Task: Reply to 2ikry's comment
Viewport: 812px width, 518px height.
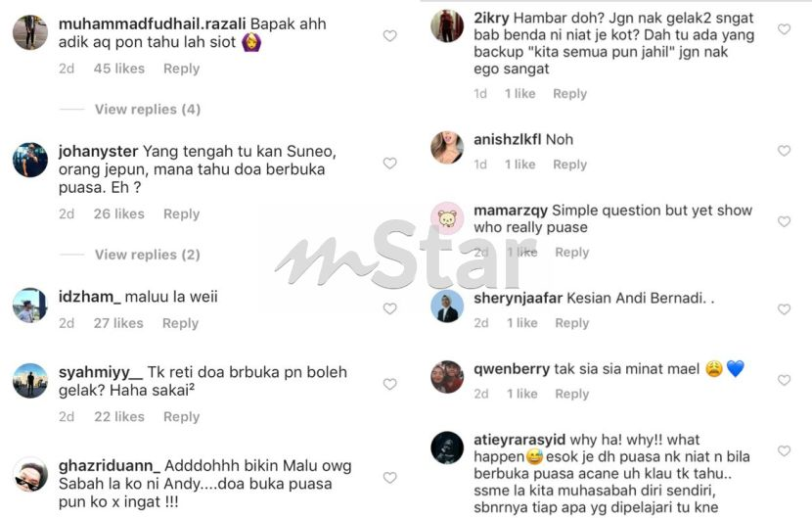Action: point(569,94)
